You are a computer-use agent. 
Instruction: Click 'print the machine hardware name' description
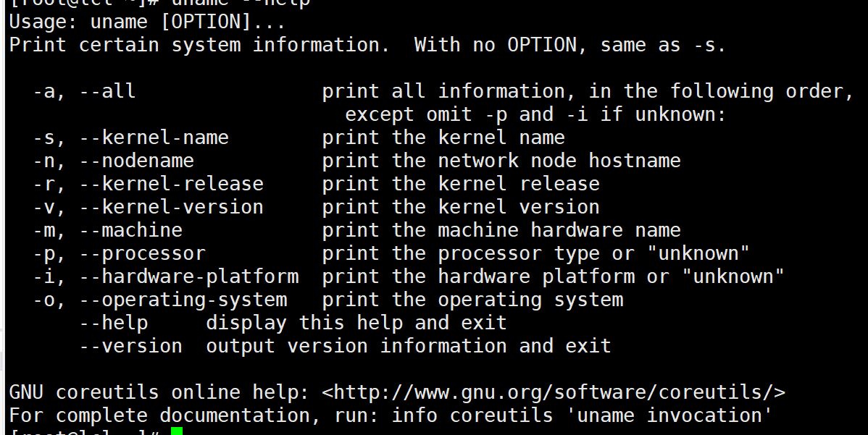pos(501,230)
